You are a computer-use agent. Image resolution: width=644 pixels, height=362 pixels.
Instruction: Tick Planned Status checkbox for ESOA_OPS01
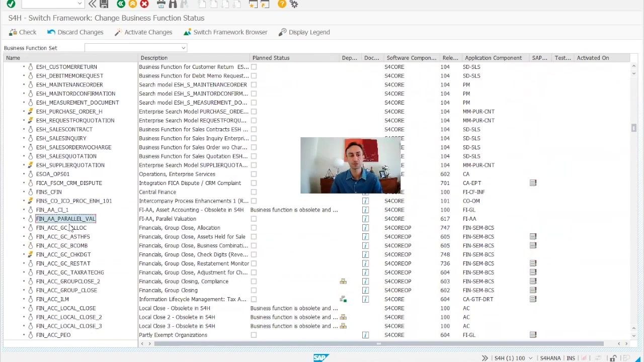[254, 174]
